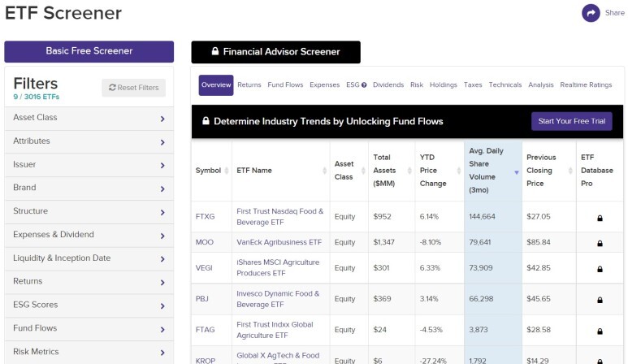Sort by Total Assets column arrows
The image size is (628, 364).
click(409, 171)
